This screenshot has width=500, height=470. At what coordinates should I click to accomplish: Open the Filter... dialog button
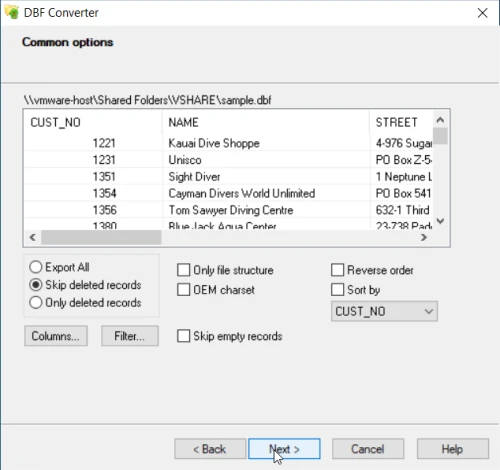click(x=130, y=336)
